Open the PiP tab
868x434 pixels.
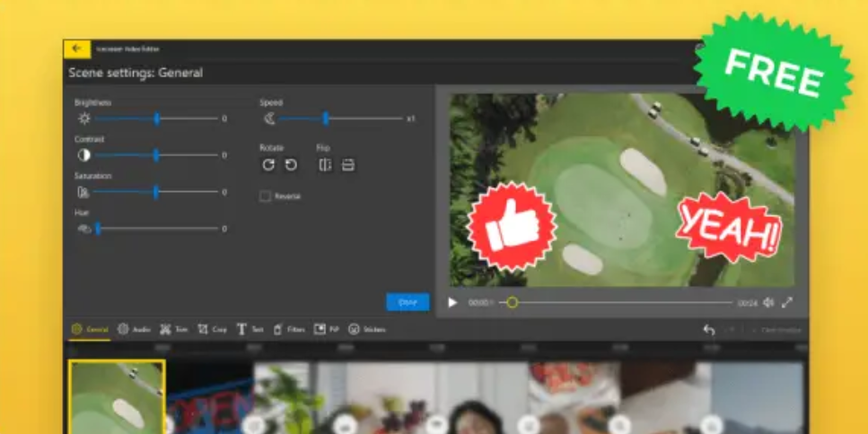[327, 329]
